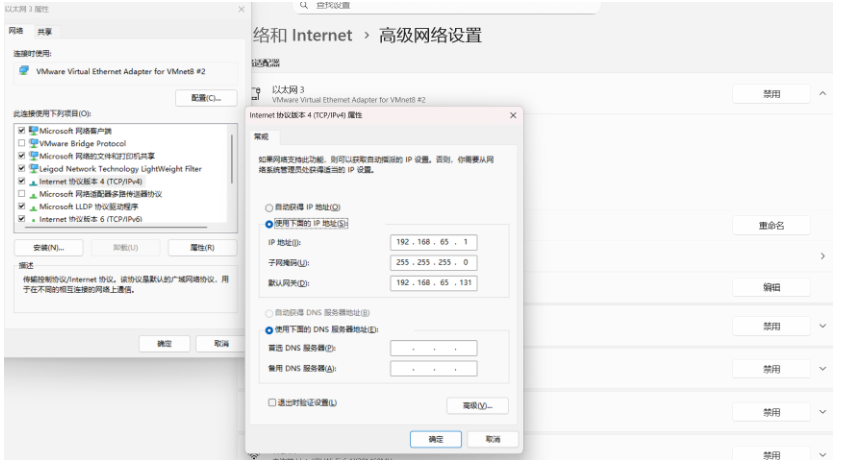Click the 查找设置 search box
Screen dimensions: 850x476
(x=447, y=6)
